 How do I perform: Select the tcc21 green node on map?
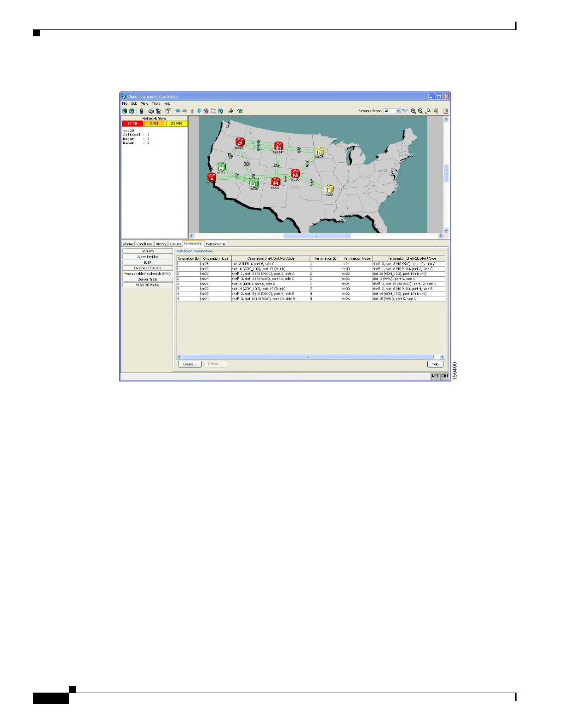point(221,168)
